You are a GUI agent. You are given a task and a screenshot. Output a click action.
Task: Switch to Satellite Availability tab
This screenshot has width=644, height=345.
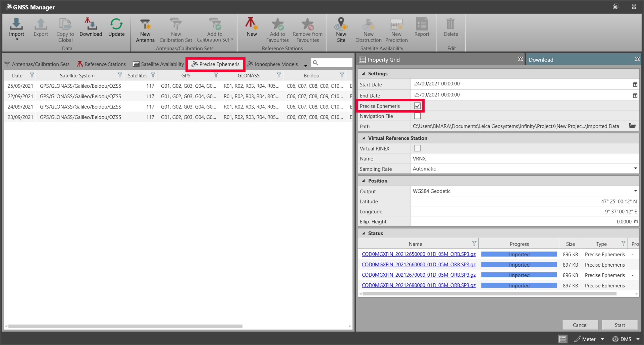point(158,64)
